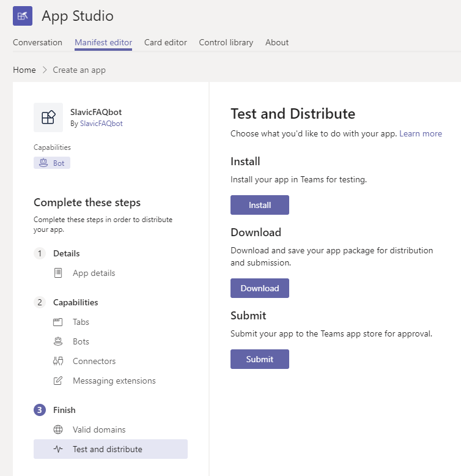Click the breadcrumb chevron separator
The width and height of the screenshot is (461, 476).
pos(45,70)
